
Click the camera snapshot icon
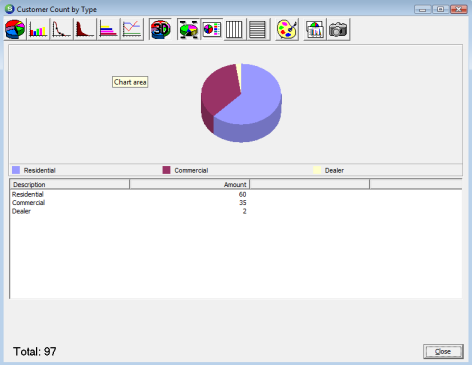point(338,29)
